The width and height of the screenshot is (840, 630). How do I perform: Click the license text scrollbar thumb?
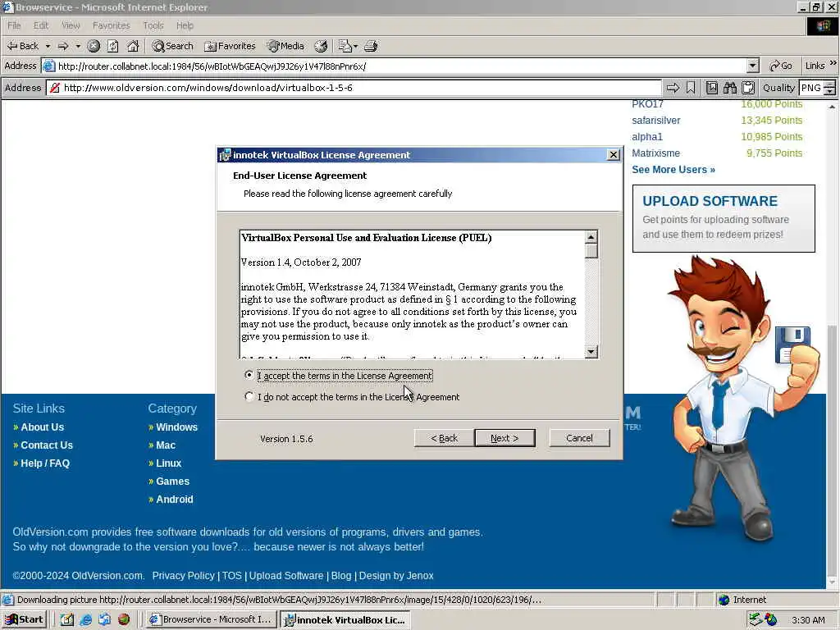pyautogui.click(x=591, y=251)
